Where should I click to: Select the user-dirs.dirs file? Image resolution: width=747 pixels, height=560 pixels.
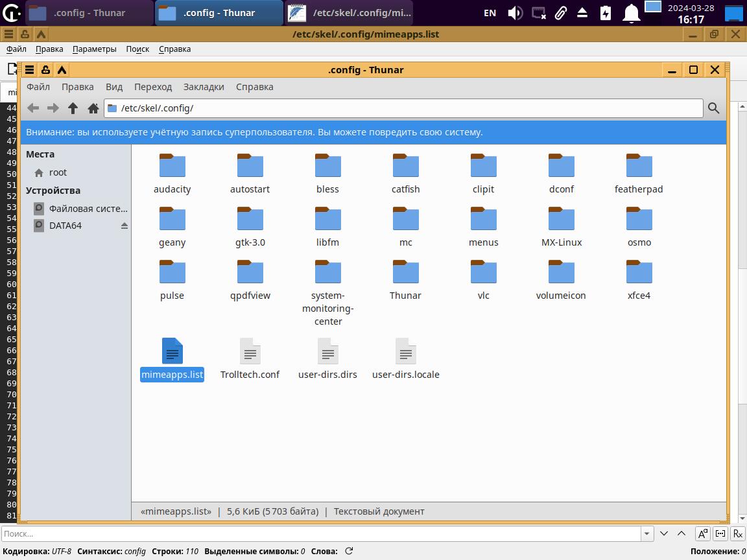(327, 360)
